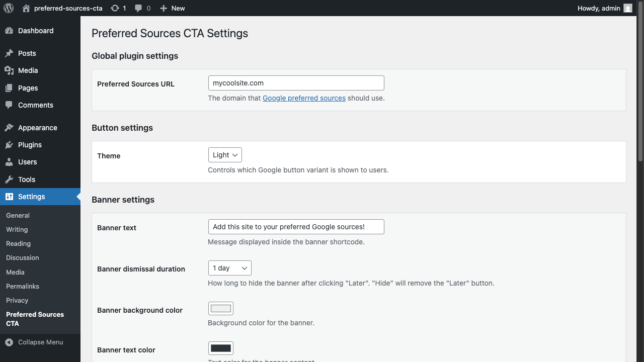
Task: Click the comments bubble icon in the admin bar
Action: click(138, 8)
